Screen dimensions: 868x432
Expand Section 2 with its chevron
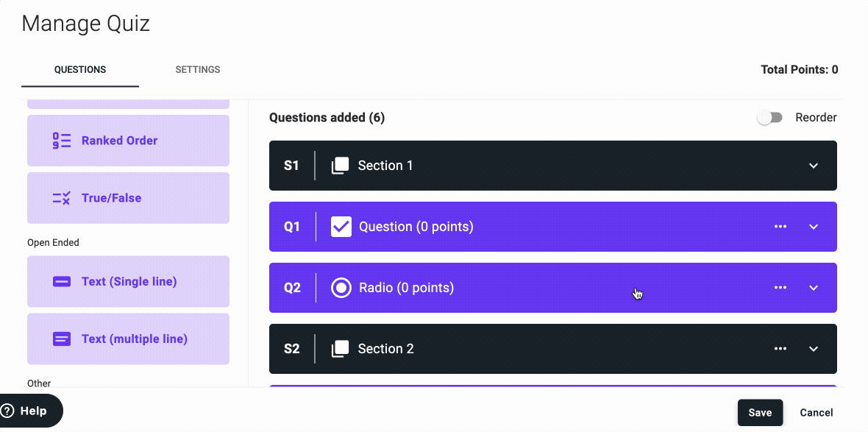(813, 349)
